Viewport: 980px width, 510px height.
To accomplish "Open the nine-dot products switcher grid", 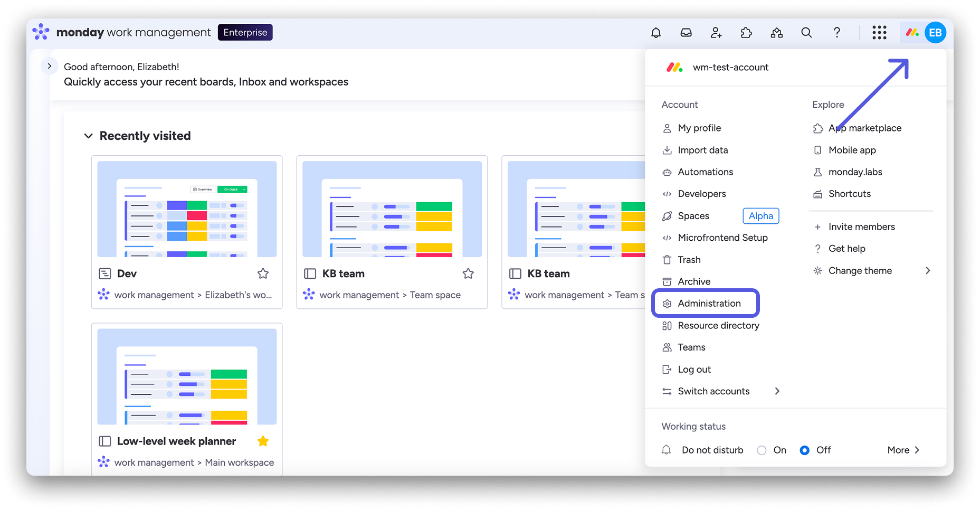I will pyautogui.click(x=879, y=33).
